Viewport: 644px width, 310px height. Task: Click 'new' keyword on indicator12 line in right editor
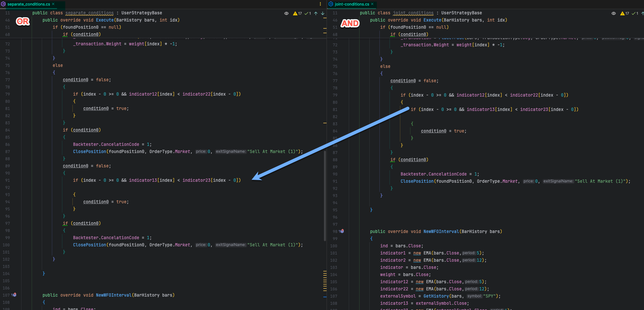coord(420,282)
